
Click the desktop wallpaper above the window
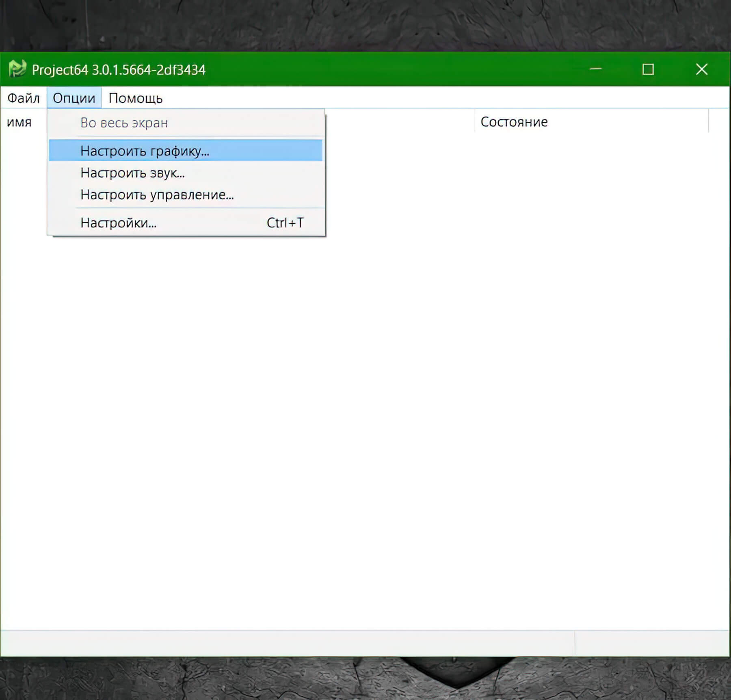(365, 24)
